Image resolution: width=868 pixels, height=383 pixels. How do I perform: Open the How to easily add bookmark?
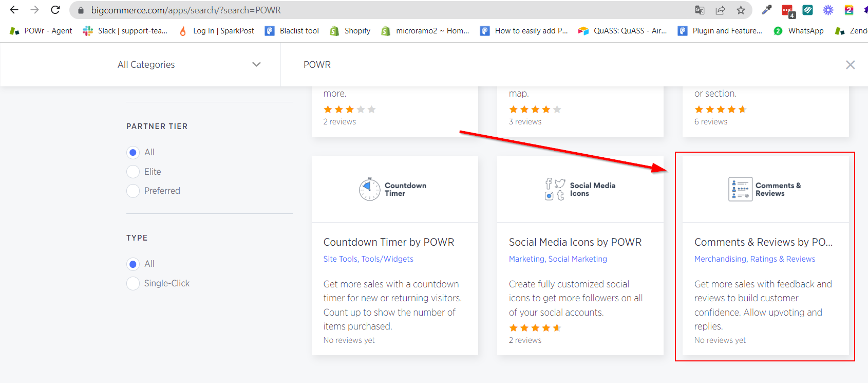click(x=524, y=31)
